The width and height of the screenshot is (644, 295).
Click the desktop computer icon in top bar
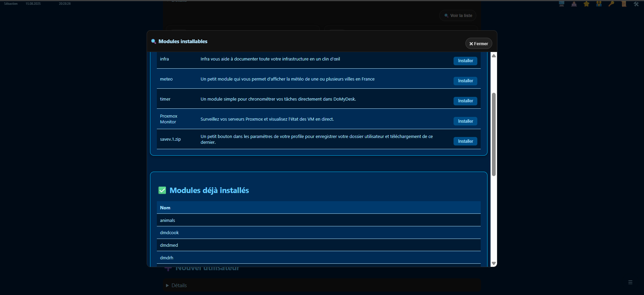tap(562, 4)
